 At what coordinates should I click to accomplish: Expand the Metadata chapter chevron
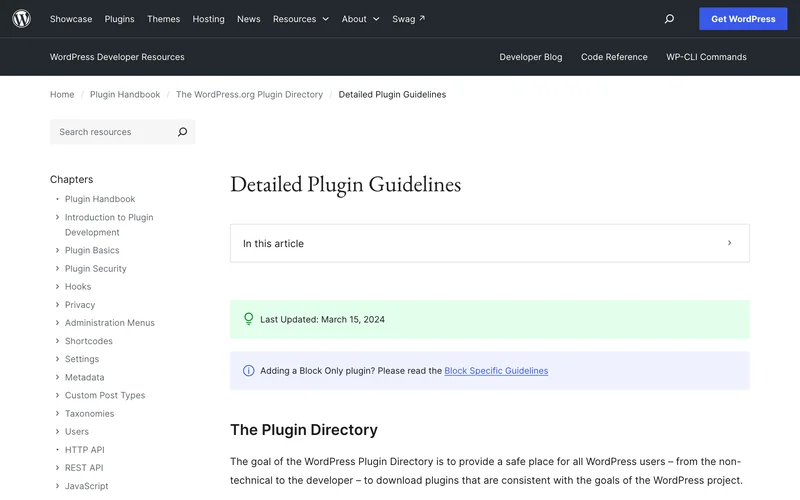(57, 377)
